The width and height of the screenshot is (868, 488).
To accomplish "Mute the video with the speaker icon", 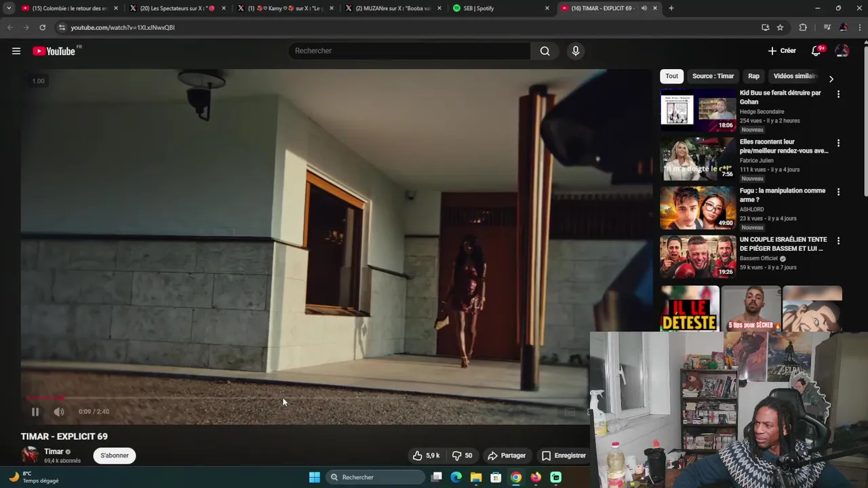I will tap(59, 411).
